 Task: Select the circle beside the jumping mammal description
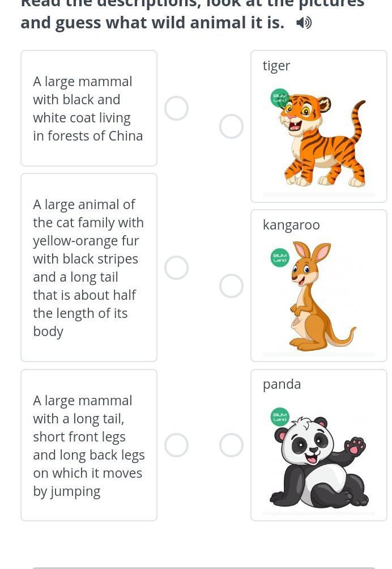pyautogui.click(x=176, y=445)
